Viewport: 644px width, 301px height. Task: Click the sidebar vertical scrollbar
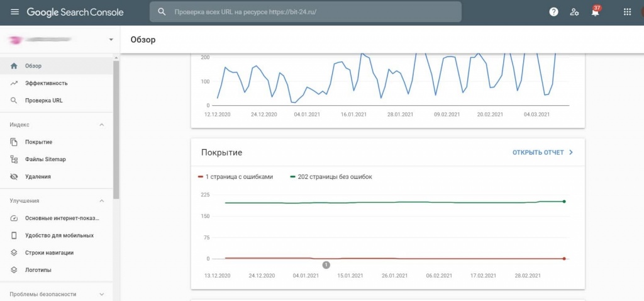click(116, 126)
